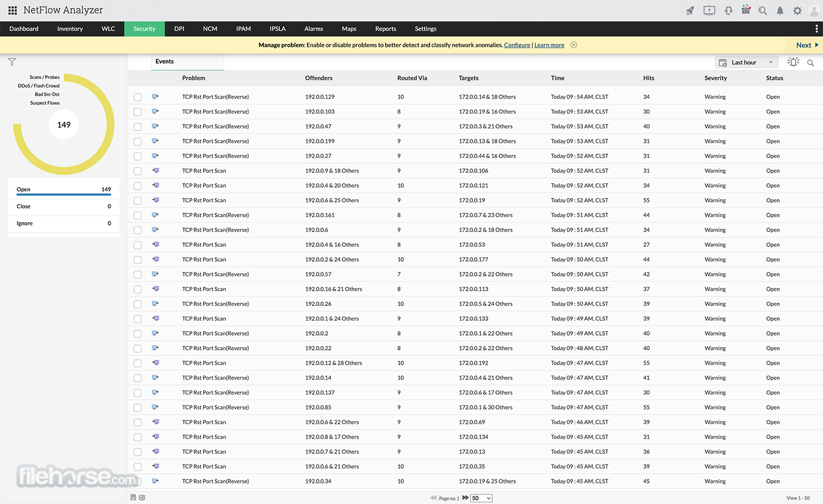Go to next page with double-right arrows
Screen dimensions: 823x504
click(466, 497)
